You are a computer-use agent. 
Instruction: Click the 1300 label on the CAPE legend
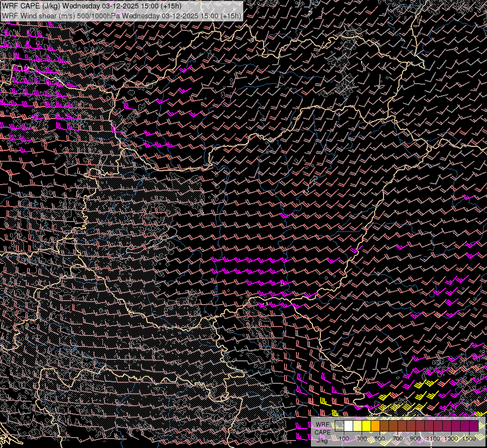451,439
